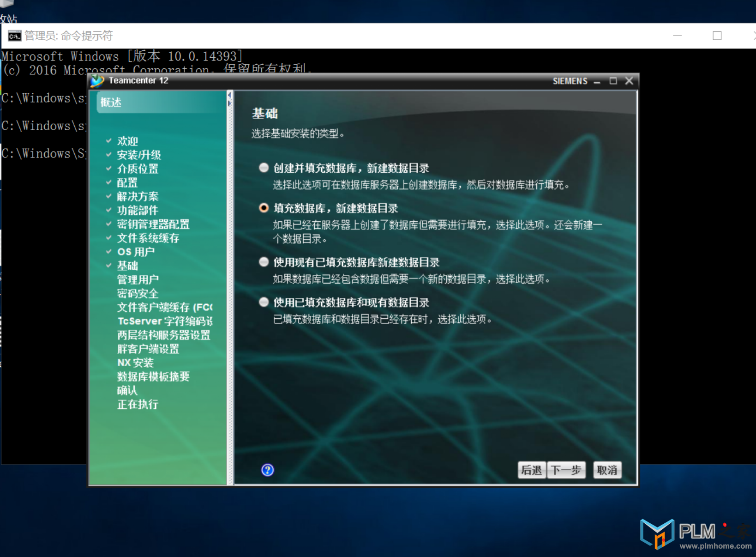Screen dimensions: 756x557
Task: Minimize the Teamcenter 12 window
Action: [x=597, y=81]
